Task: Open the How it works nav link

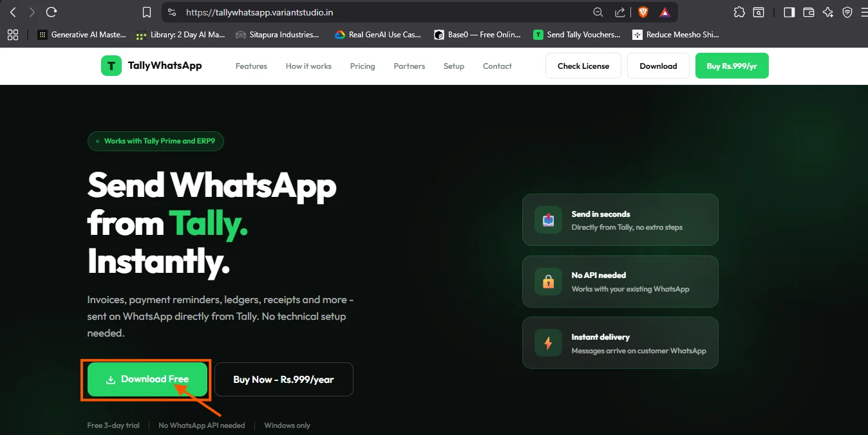Action: tap(308, 66)
